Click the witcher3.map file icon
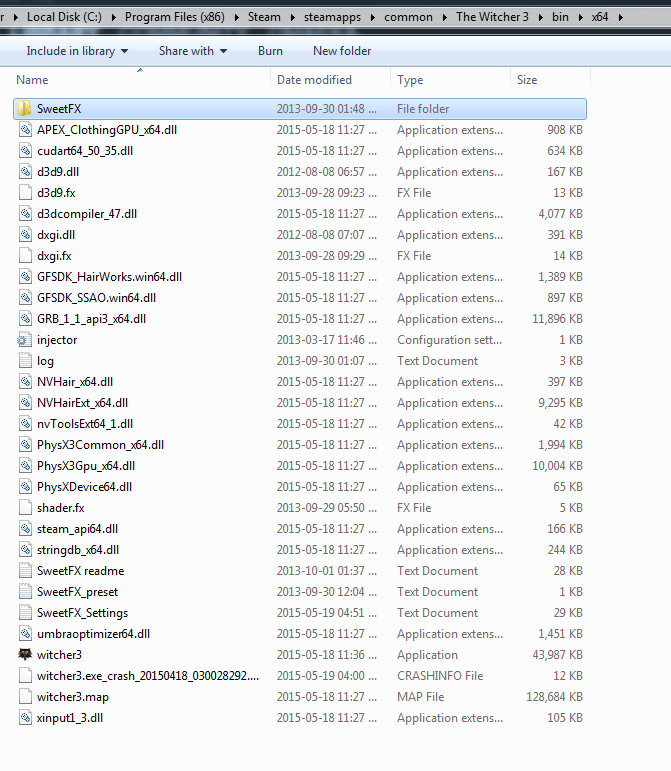 (x=25, y=697)
